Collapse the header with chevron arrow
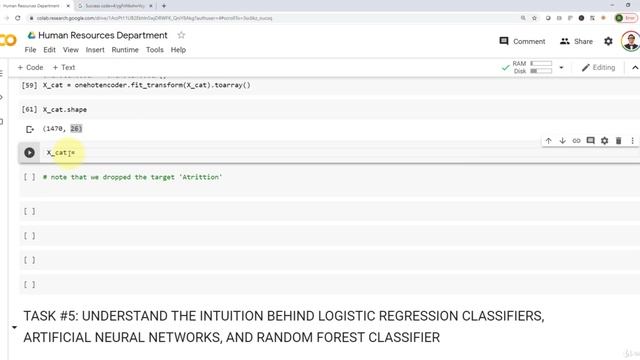Image resolution: width=640 pixels, height=360 pixels. (x=635, y=68)
